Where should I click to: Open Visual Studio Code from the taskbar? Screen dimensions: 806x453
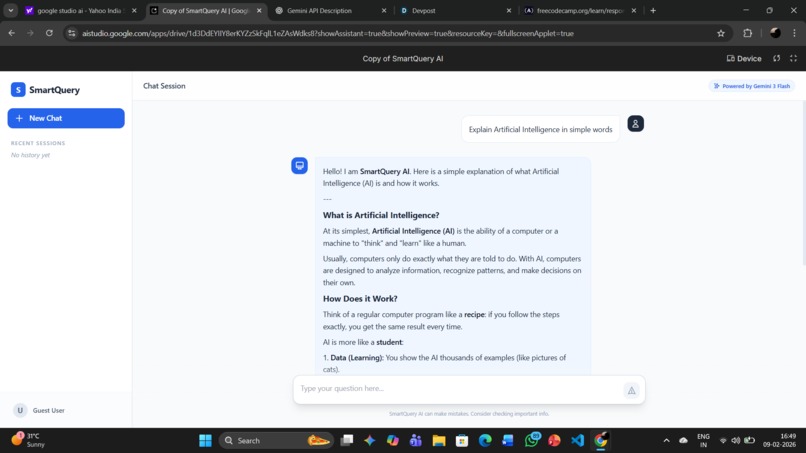pyautogui.click(x=577, y=441)
